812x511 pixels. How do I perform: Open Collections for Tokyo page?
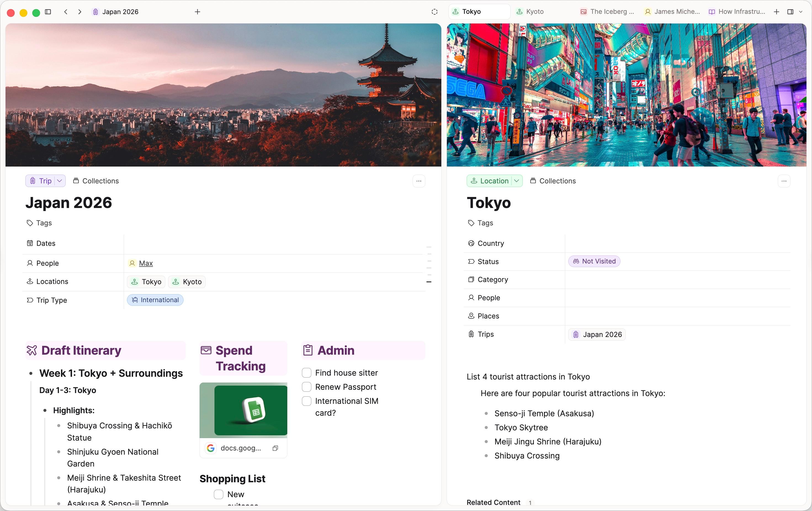pyautogui.click(x=553, y=181)
